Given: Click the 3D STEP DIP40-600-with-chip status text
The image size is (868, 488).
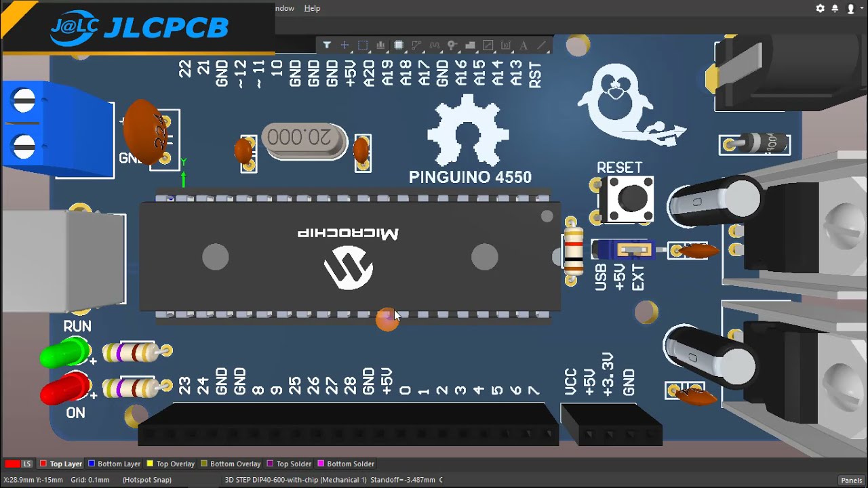Looking at the screenshot, I should coord(296,480).
